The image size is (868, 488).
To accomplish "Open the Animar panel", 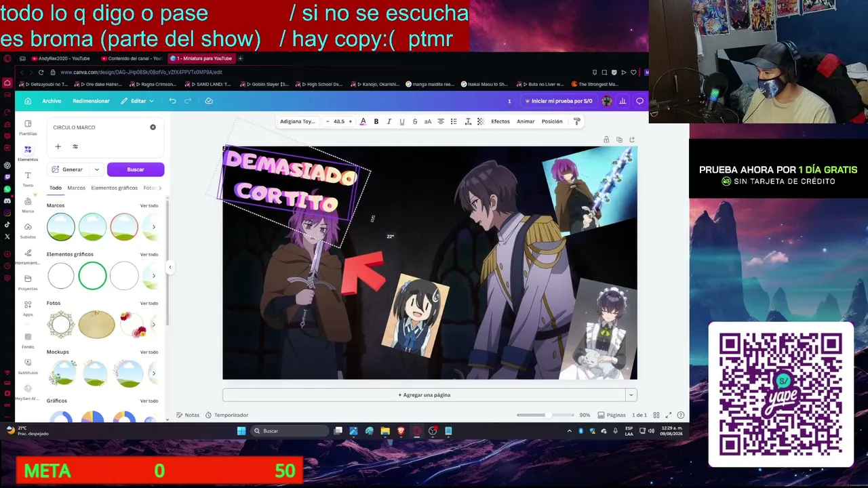I will click(526, 121).
